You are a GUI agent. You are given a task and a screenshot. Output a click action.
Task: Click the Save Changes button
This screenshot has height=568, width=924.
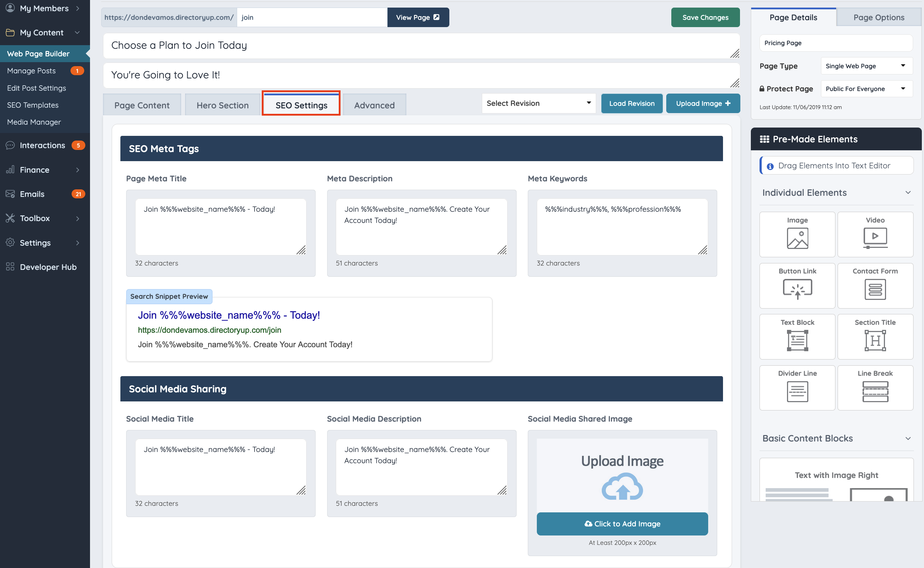pos(705,17)
